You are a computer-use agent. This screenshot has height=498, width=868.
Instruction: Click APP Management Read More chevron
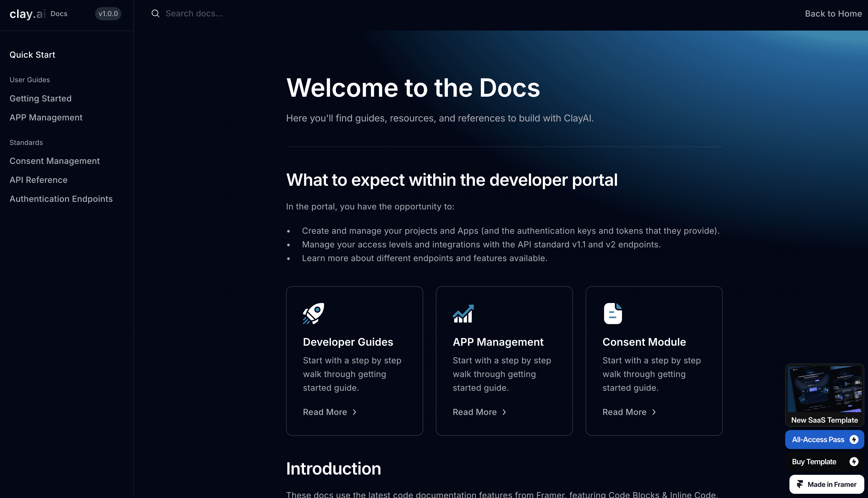(504, 412)
